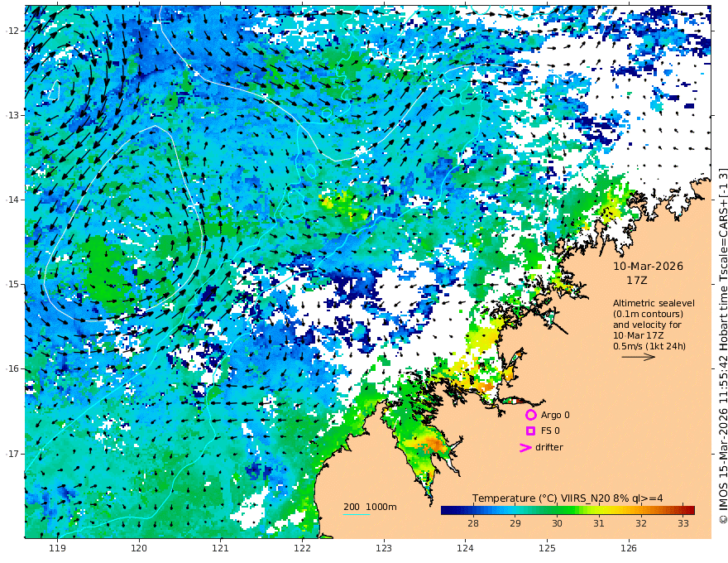This screenshot has height=563, width=728.
Task: Click 'Altimetric sealevel' text line
Action: [x=654, y=303]
